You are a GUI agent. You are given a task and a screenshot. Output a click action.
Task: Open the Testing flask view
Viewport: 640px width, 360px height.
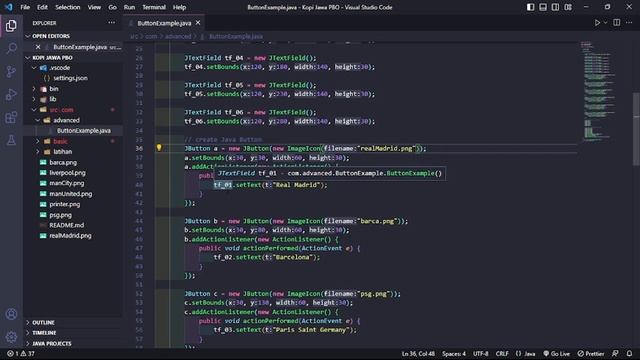11,140
